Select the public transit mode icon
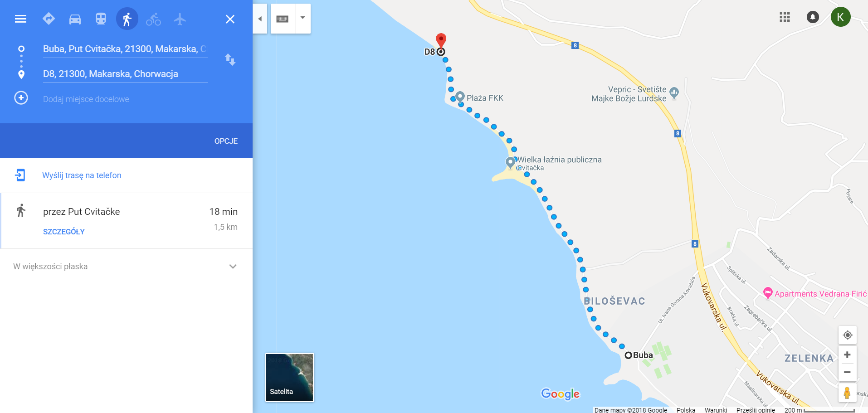The image size is (868, 413). coord(101,19)
